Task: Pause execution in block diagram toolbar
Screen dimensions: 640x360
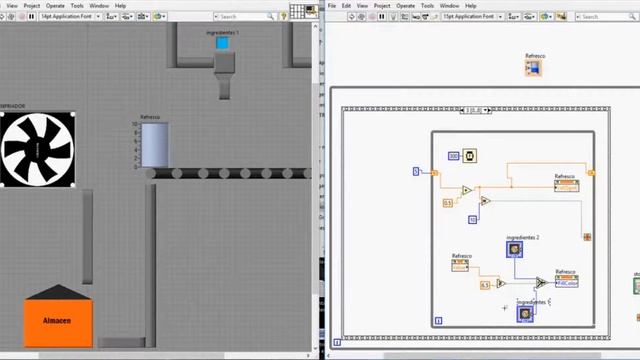Action: pyautogui.click(x=382, y=17)
